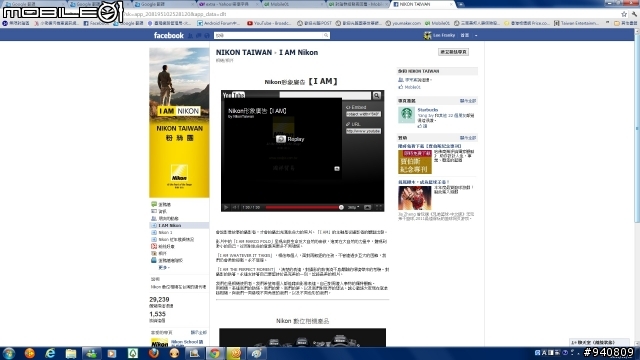Switch to Google Chrome on taskbar

click(x=215, y=353)
